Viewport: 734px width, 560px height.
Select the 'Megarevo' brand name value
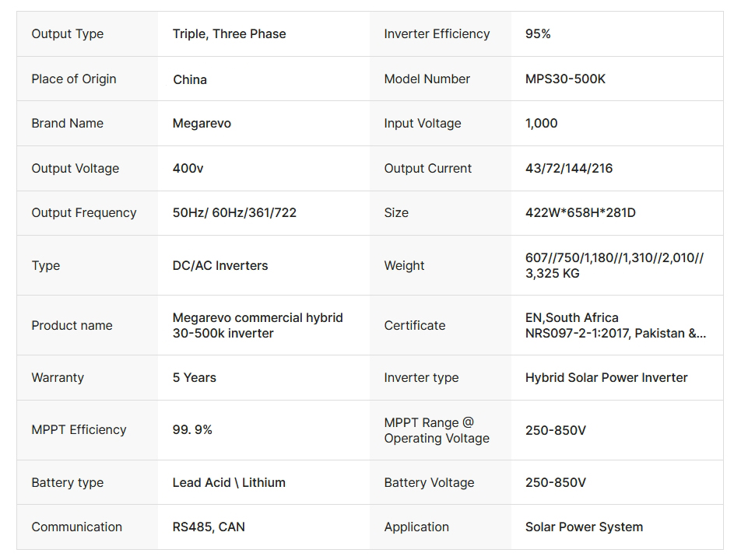(x=202, y=124)
